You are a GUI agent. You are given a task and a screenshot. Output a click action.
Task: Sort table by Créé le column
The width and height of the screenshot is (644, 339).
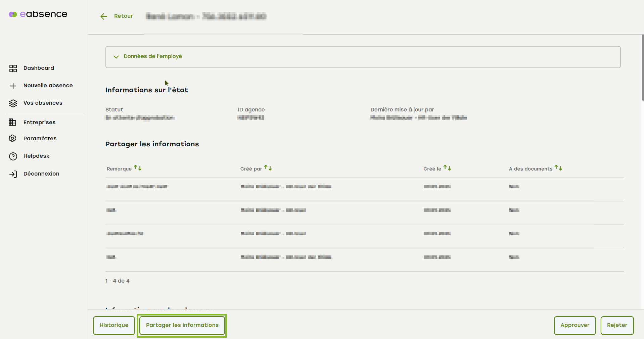tap(447, 168)
